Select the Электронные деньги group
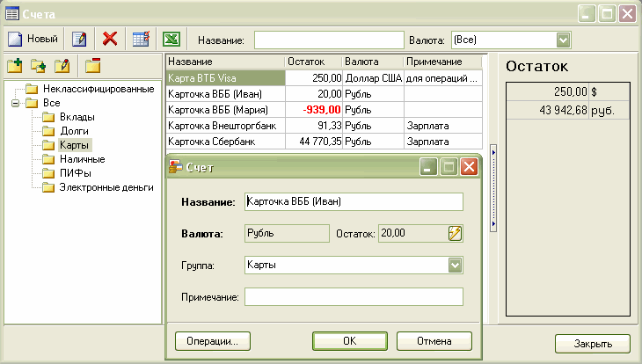642x364 pixels. point(106,187)
